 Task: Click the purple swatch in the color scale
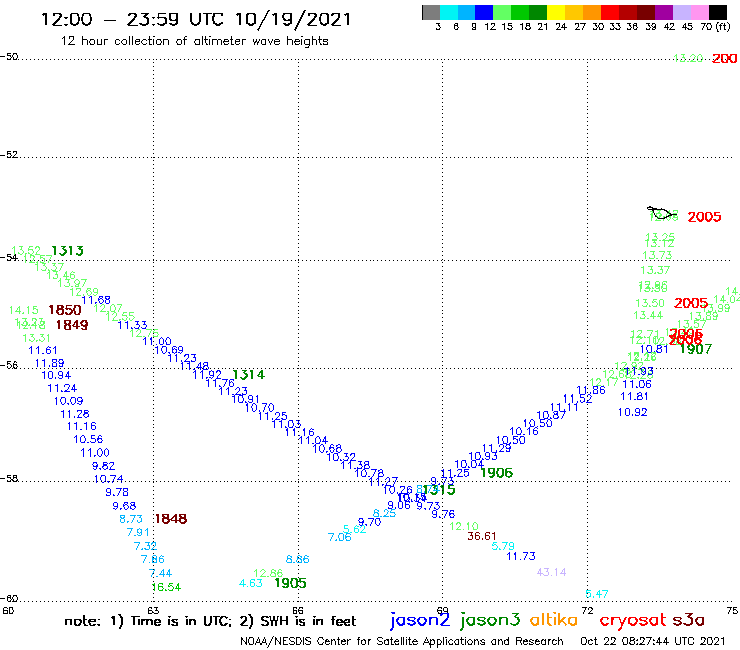[x=664, y=12]
